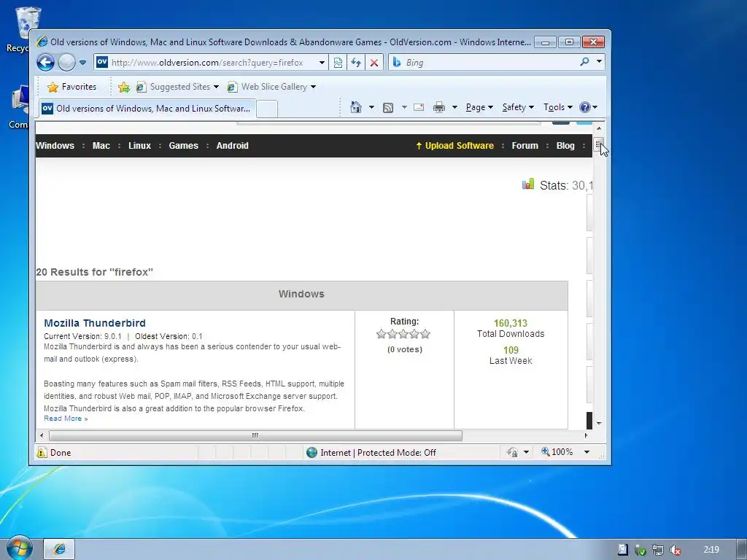Click the greyed Forward navigation button
The height and width of the screenshot is (560, 747).
point(66,63)
